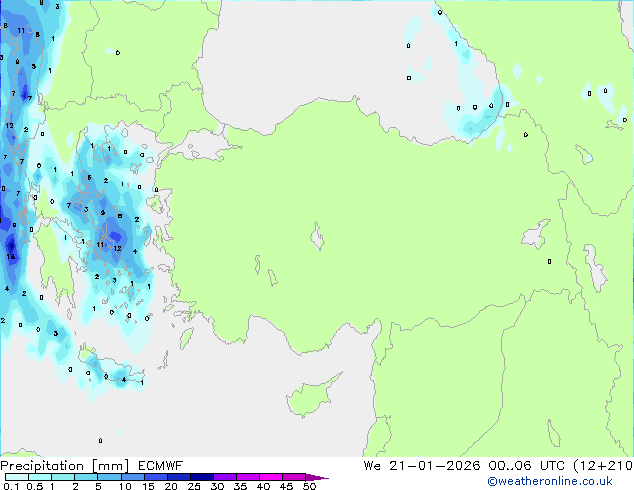Select legend swatch between 15 and 20
The image size is (634, 490).
pyautogui.click(x=156, y=477)
